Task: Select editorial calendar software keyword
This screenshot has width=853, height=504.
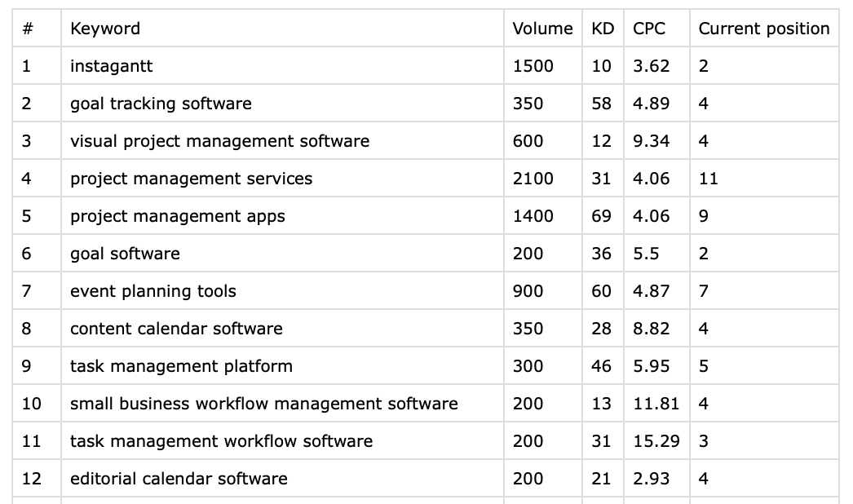Action: [179, 479]
